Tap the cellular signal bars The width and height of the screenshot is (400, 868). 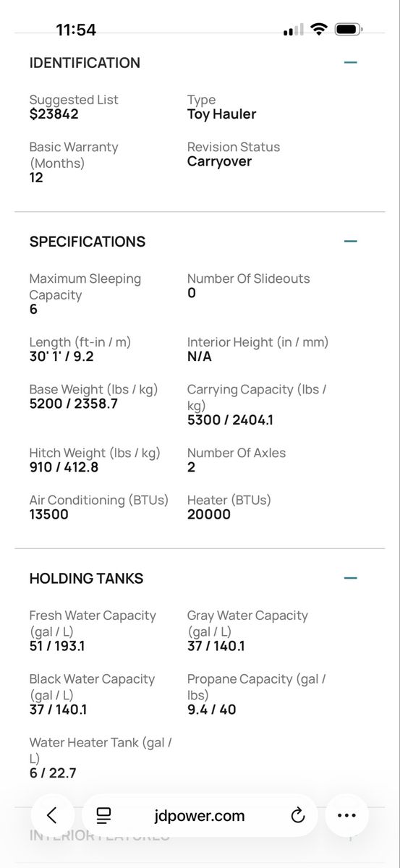(x=293, y=30)
